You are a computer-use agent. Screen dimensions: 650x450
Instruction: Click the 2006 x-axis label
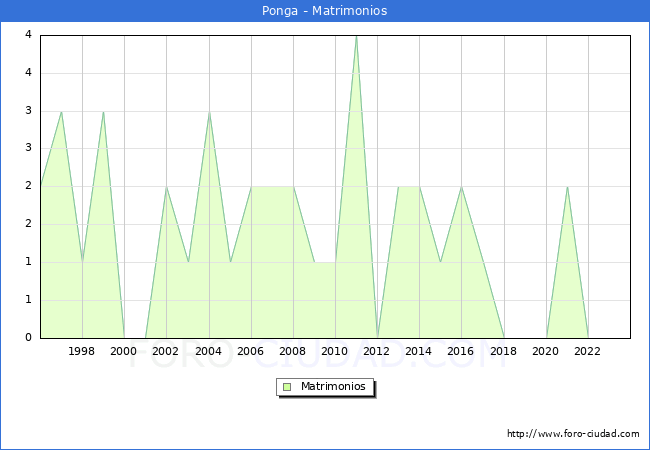pos(250,351)
